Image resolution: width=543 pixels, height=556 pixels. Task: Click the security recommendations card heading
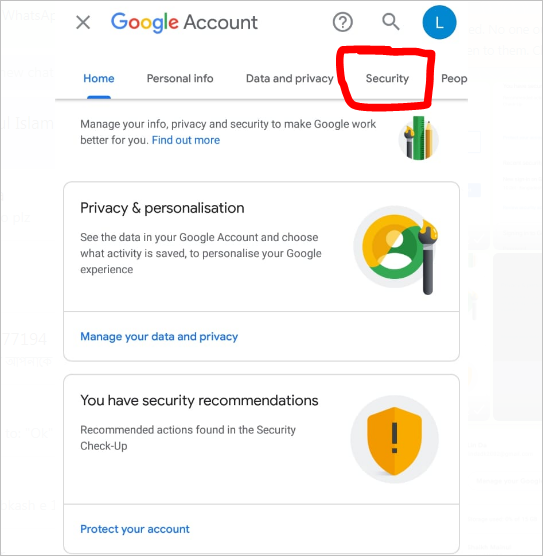[x=199, y=401]
